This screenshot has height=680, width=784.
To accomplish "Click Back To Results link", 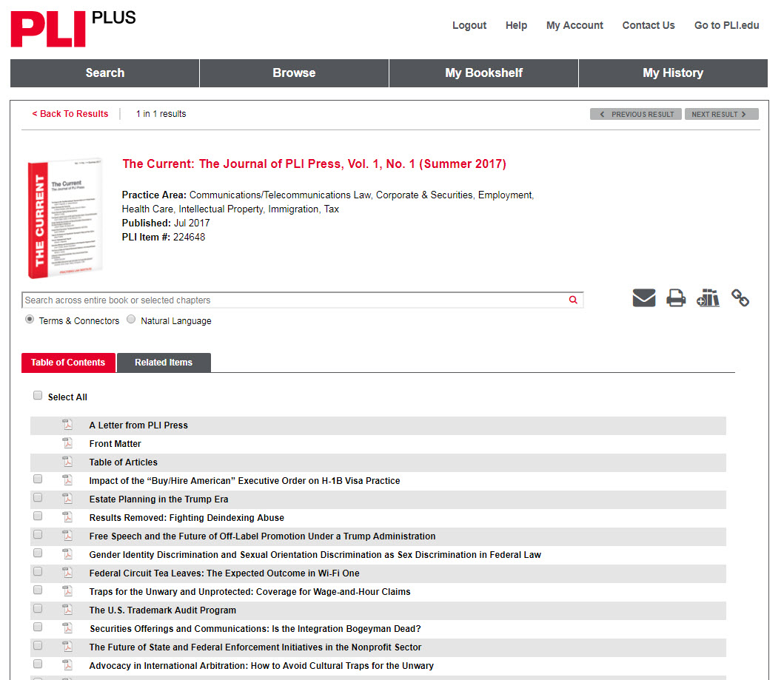I will [70, 114].
